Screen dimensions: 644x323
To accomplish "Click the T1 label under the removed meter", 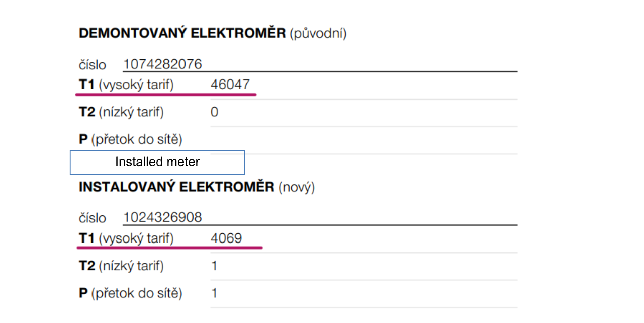I will point(126,85).
